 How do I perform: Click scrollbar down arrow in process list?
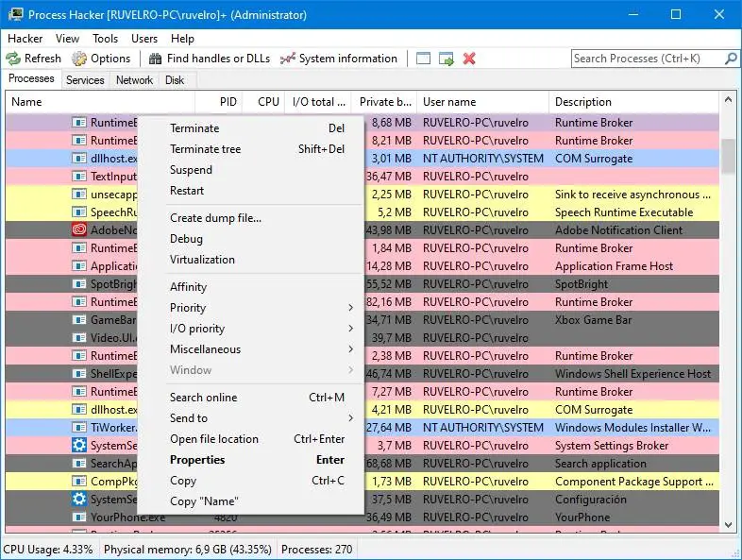728,525
